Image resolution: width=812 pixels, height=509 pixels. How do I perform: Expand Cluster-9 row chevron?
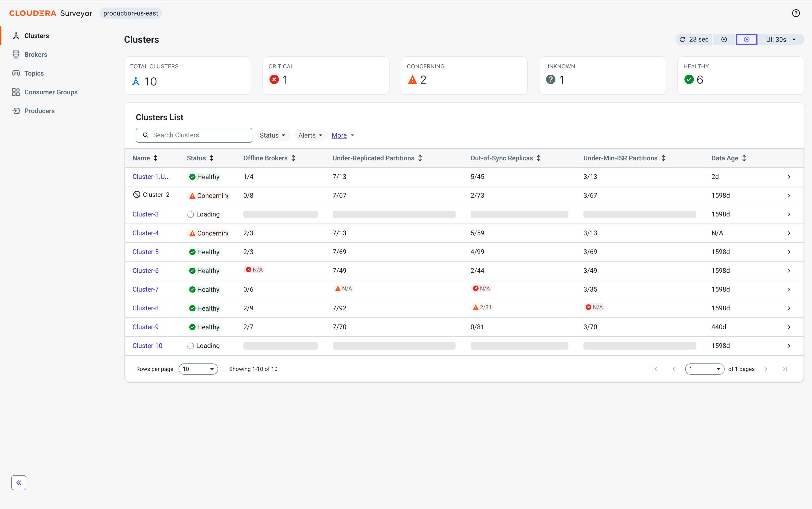tap(789, 327)
